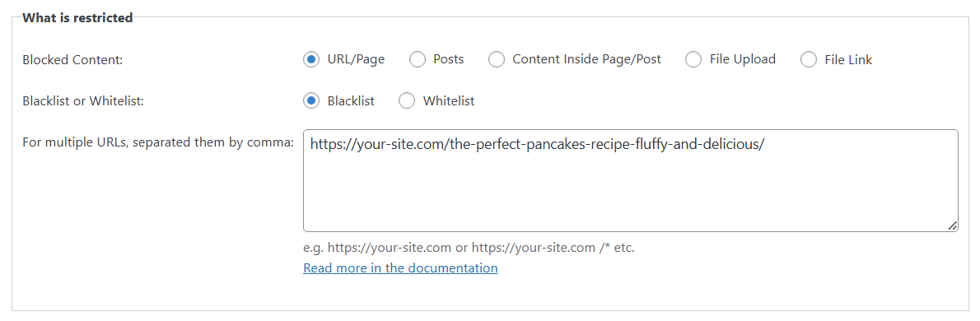The image size is (980, 321).
Task: Click the "Posts" label text
Action: coord(449,59)
